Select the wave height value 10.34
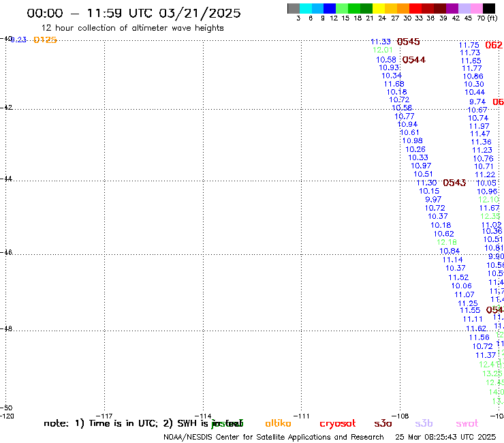The width and height of the screenshot is (504, 443). [392, 76]
